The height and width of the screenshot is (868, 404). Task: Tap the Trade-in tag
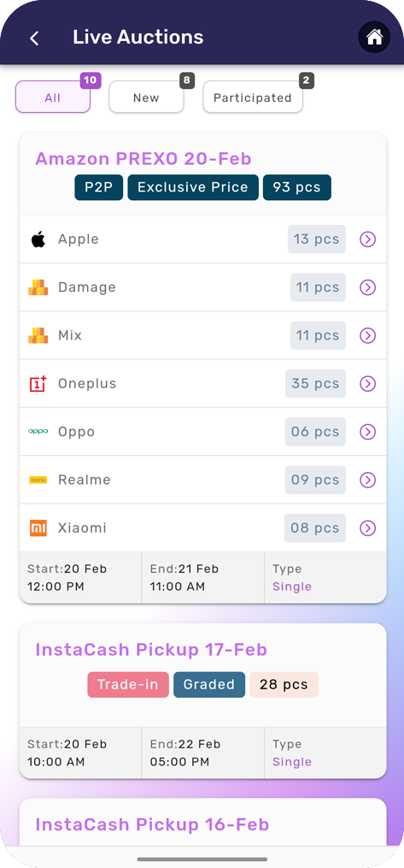[x=128, y=684]
